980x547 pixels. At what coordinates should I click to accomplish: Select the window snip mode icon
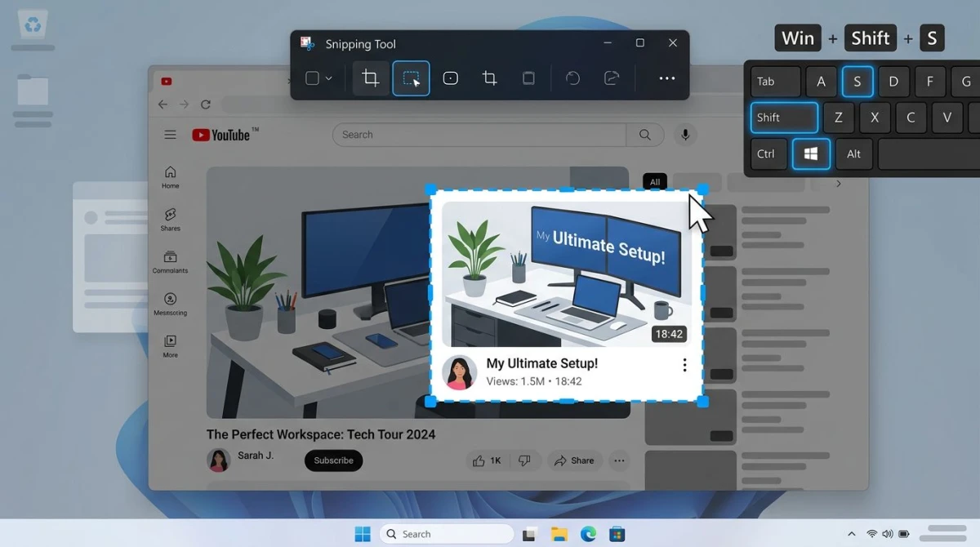coord(528,78)
